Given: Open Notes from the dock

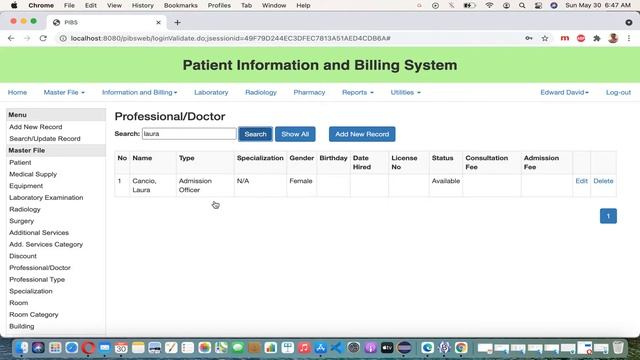Looking at the screenshot, I should tap(138, 348).
